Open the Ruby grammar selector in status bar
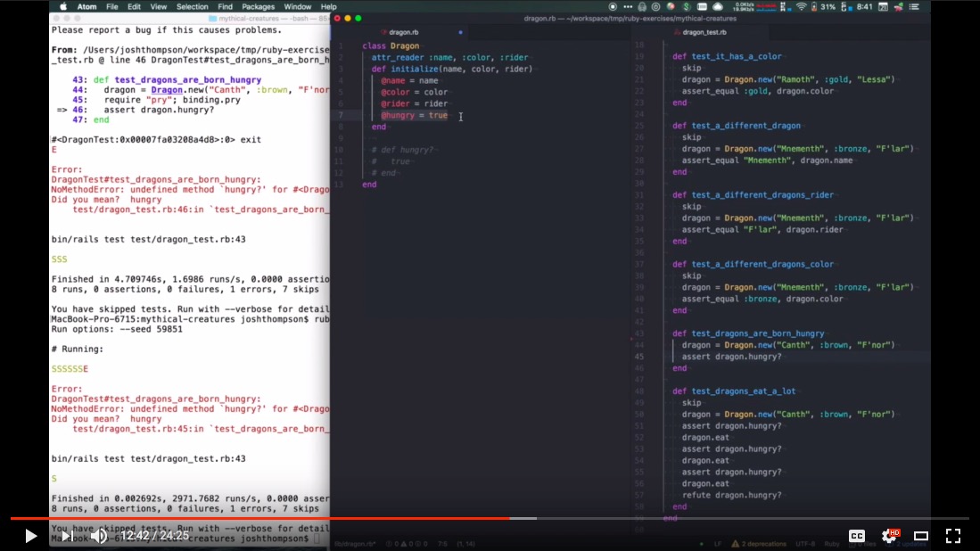980x551 pixels. coord(830,543)
